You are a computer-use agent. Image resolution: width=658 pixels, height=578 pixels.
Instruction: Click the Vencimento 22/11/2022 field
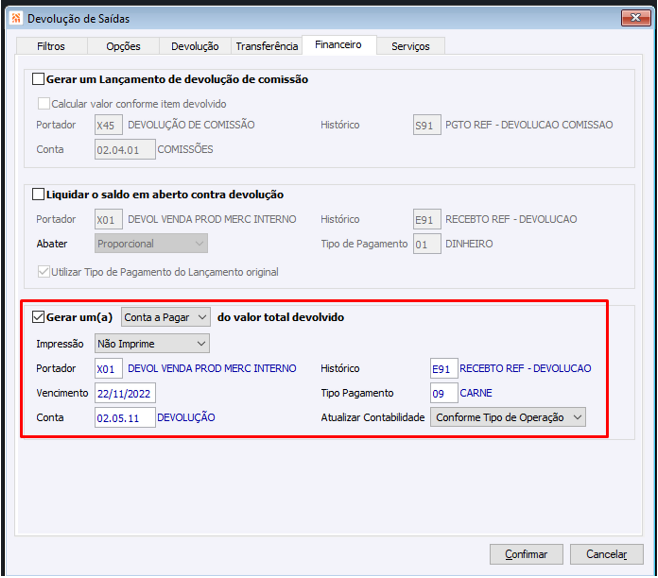tap(125, 393)
